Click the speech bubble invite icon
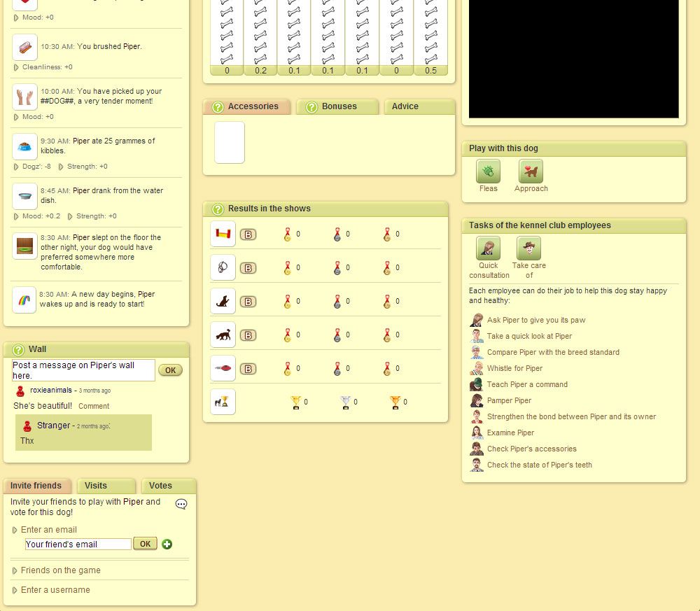The width and height of the screenshot is (700, 611). pos(181,505)
